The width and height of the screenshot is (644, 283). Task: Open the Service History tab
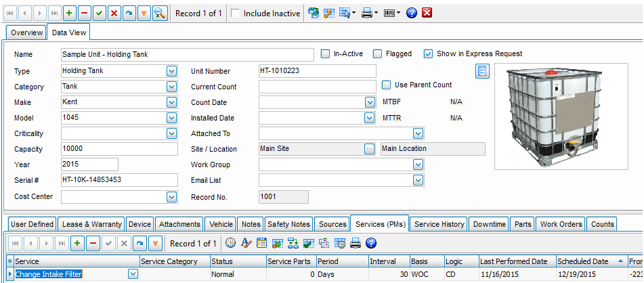coord(439,224)
